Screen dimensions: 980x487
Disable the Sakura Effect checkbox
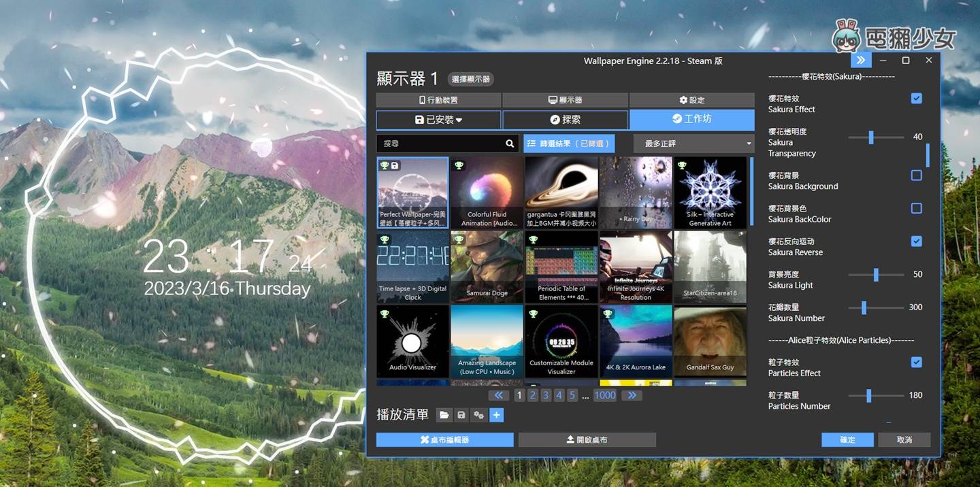pyautogui.click(x=916, y=98)
